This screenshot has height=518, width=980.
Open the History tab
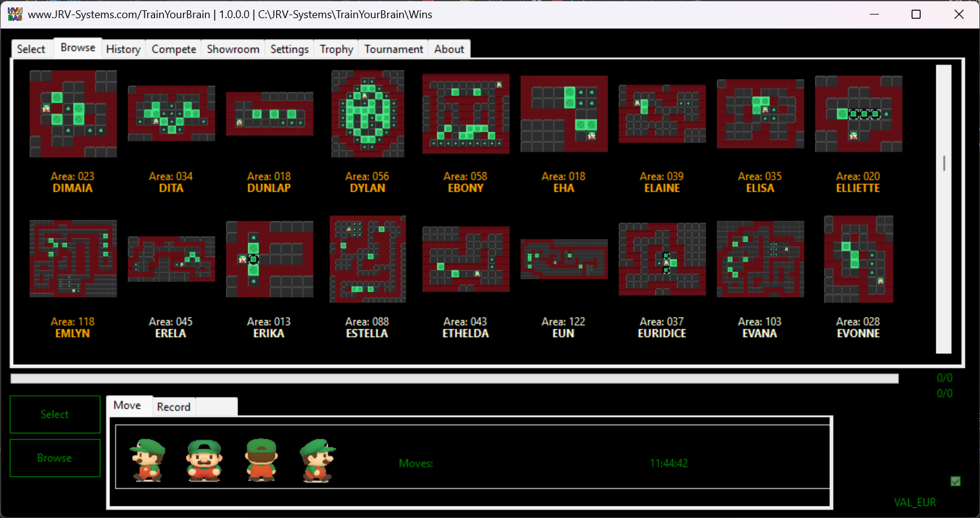click(x=123, y=49)
